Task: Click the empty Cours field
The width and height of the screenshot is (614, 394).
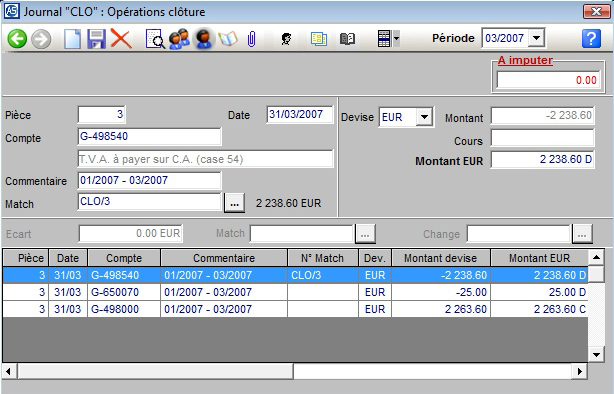Action: (x=542, y=138)
